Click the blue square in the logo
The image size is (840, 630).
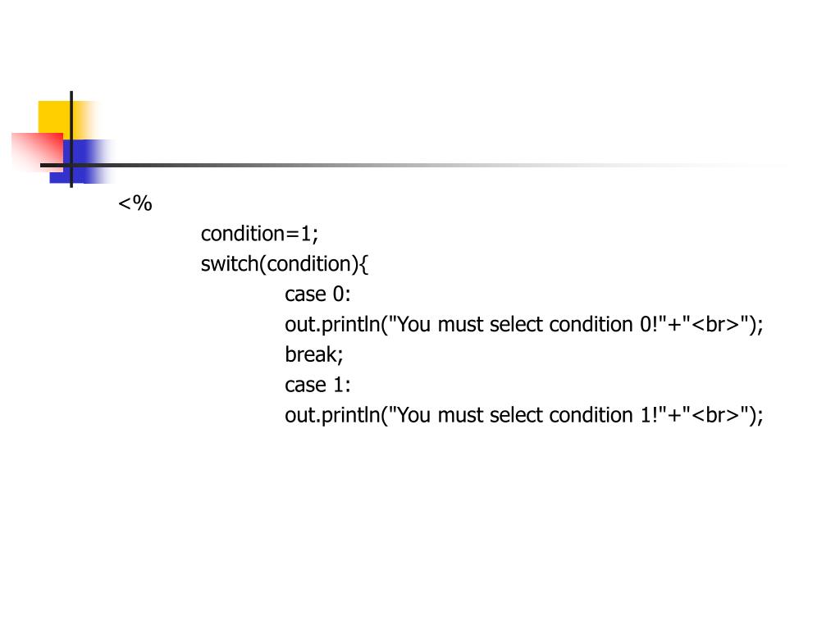click(80, 162)
